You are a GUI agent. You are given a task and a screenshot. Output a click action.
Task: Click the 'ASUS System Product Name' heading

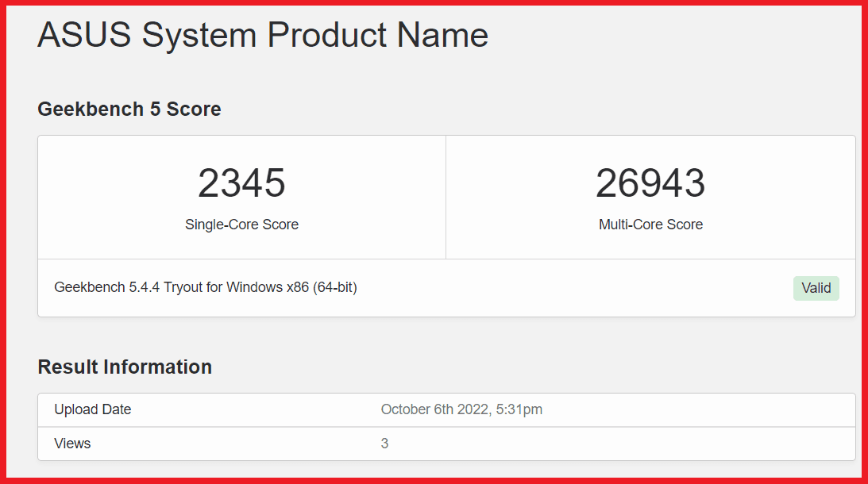click(x=263, y=35)
